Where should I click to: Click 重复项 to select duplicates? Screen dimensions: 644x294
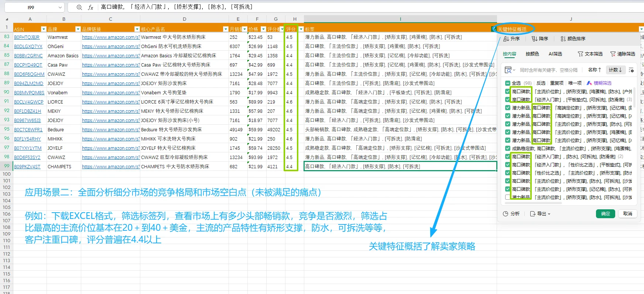[557, 83]
